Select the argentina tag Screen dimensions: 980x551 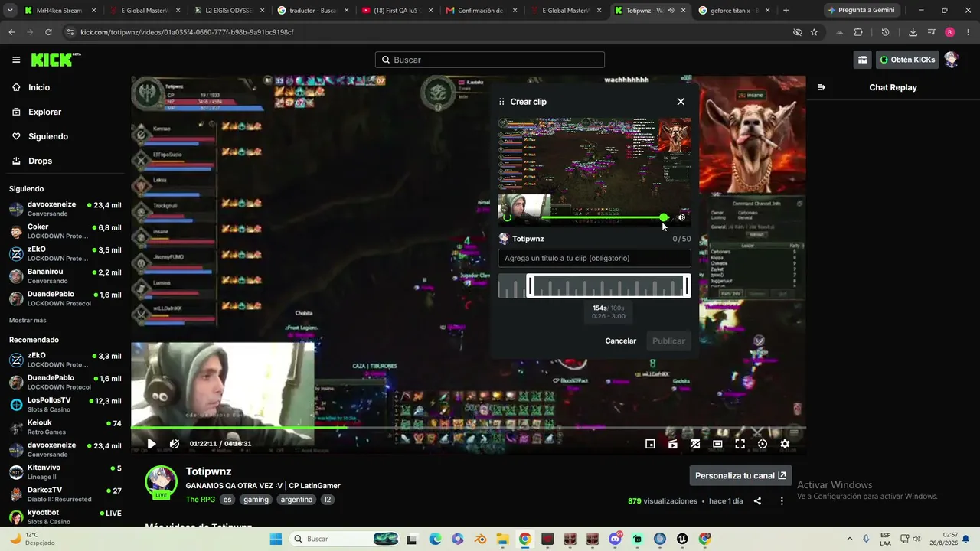(296, 500)
